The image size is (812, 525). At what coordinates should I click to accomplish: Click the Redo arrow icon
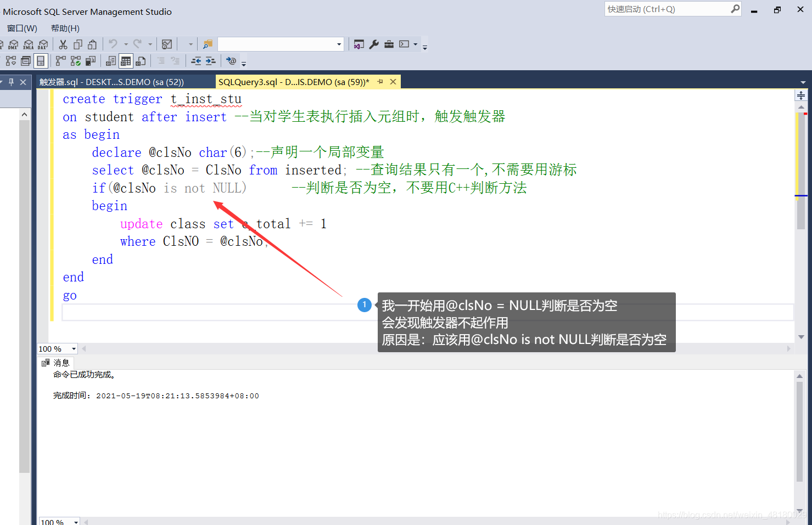tap(137, 44)
